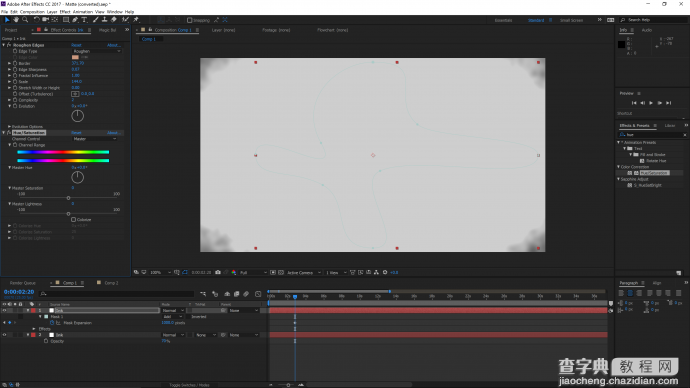690x388 pixels.
Task: Select the Horizontal Type tool
Action: click(x=84, y=20)
